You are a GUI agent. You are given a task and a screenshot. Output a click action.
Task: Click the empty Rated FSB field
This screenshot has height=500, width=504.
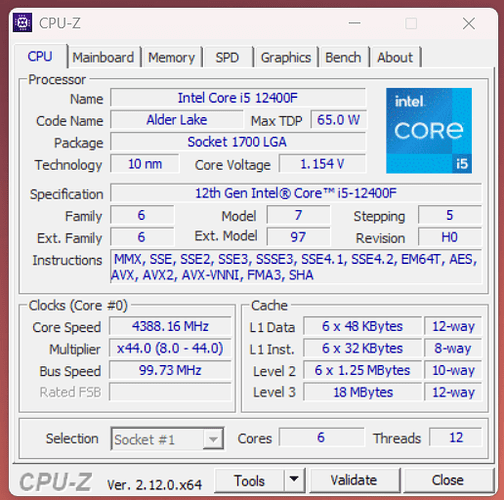170,392
